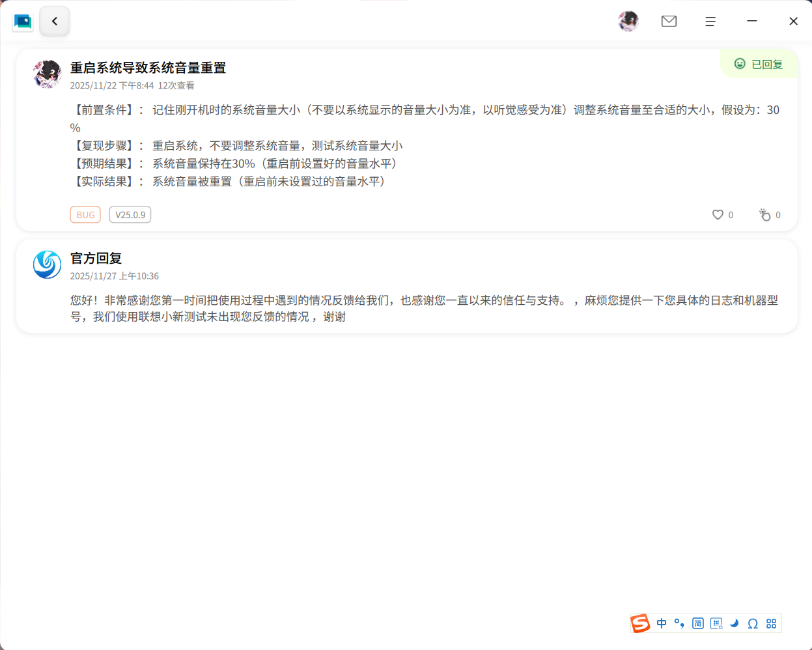
Task: Click the app logo icon in title bar
Action: 23,21
